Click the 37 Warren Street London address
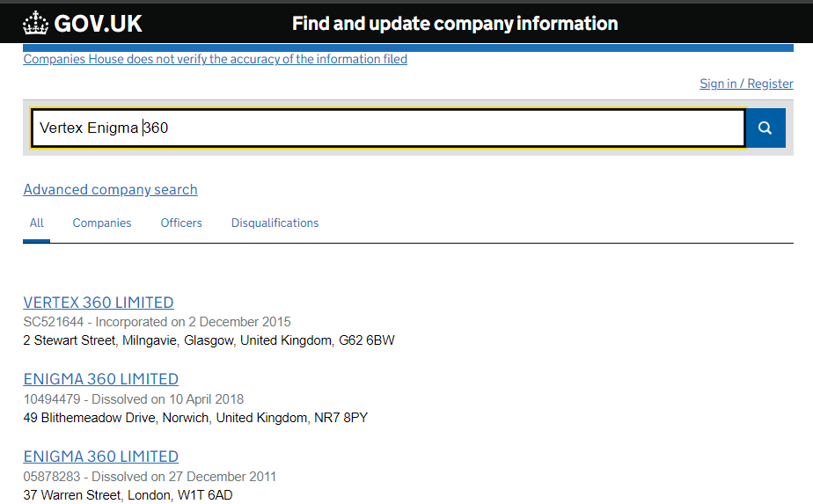813x504 pixels. pos(128,495)
